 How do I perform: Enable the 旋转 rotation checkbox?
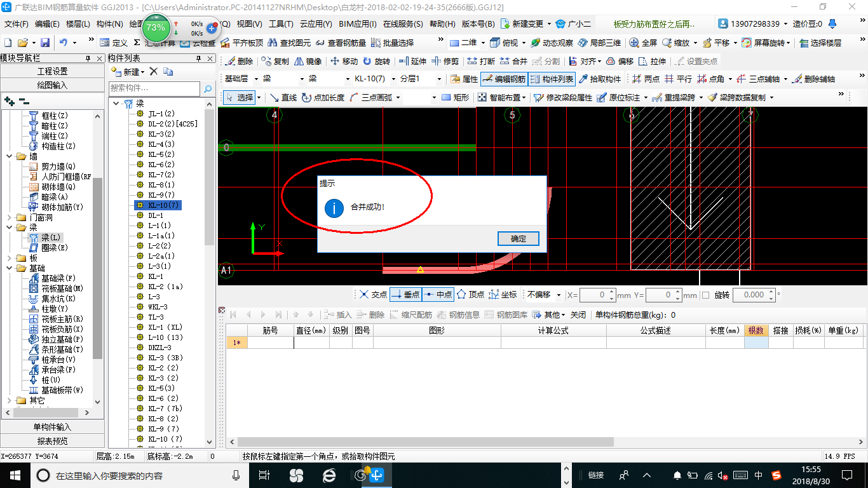tap(705, 295)
